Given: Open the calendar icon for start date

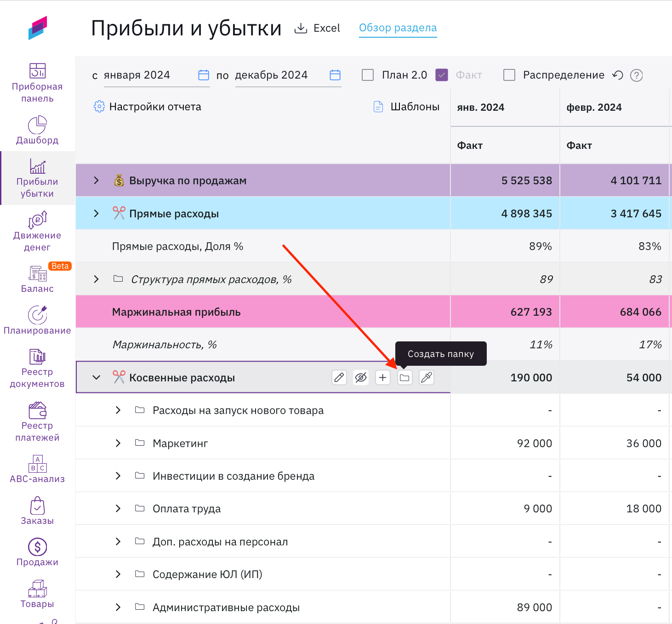Looking at the screenshot, I should 204,75.
